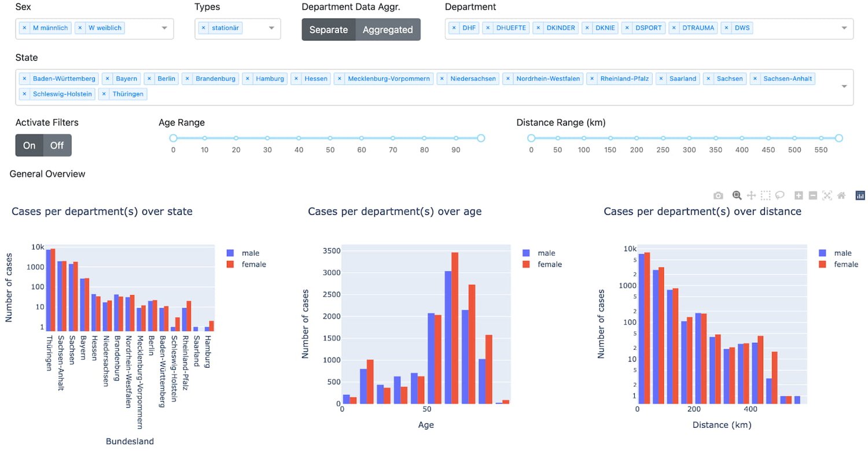The height and width of the screenshot is (451, 868).
Task: Click the Zoom out minus icon
Action: pos(812,195)
